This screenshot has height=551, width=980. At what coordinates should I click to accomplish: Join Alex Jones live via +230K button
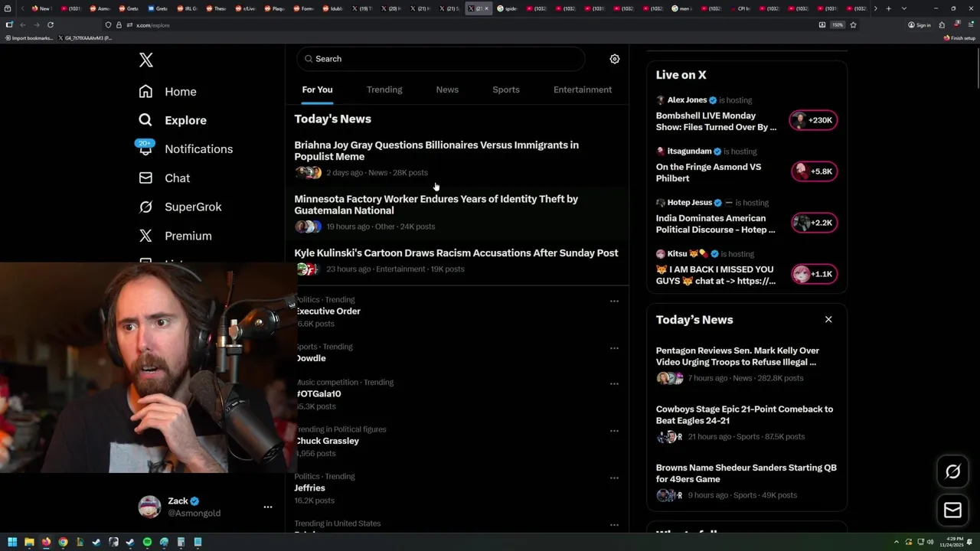[x=813, y=120]
